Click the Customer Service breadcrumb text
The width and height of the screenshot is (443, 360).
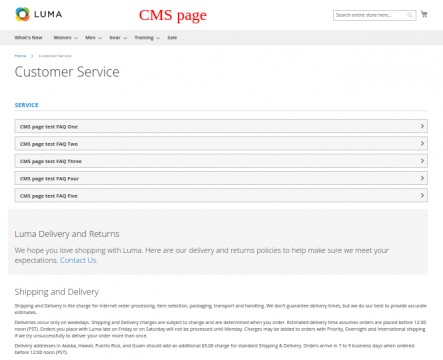click(x=55, y=56)
